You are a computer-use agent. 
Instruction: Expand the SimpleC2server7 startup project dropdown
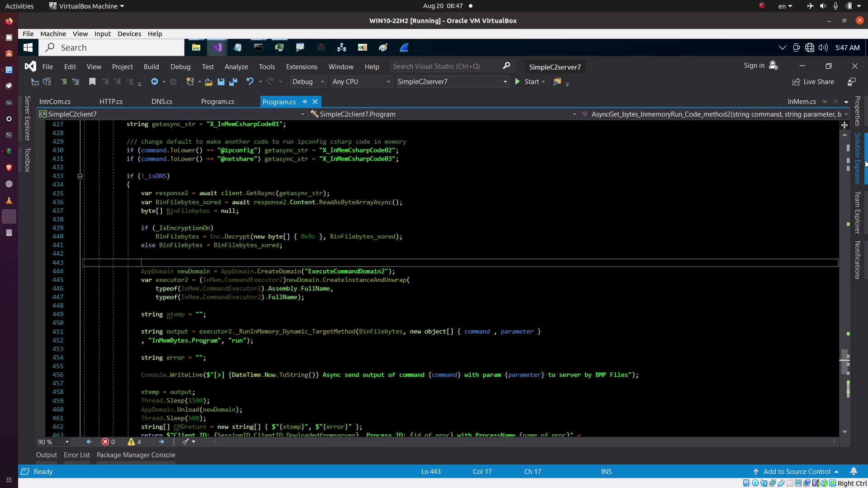[x=505, y=82]
